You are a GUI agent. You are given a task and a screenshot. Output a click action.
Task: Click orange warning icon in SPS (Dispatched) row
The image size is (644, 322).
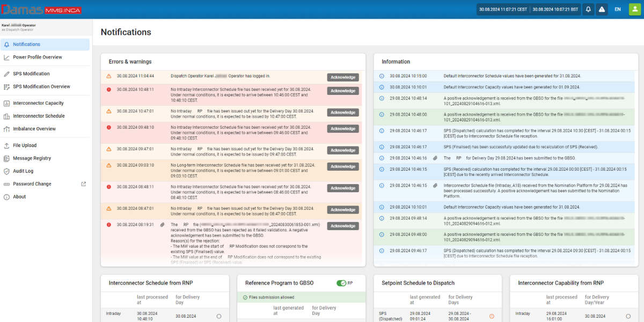[x=492, y=316]
